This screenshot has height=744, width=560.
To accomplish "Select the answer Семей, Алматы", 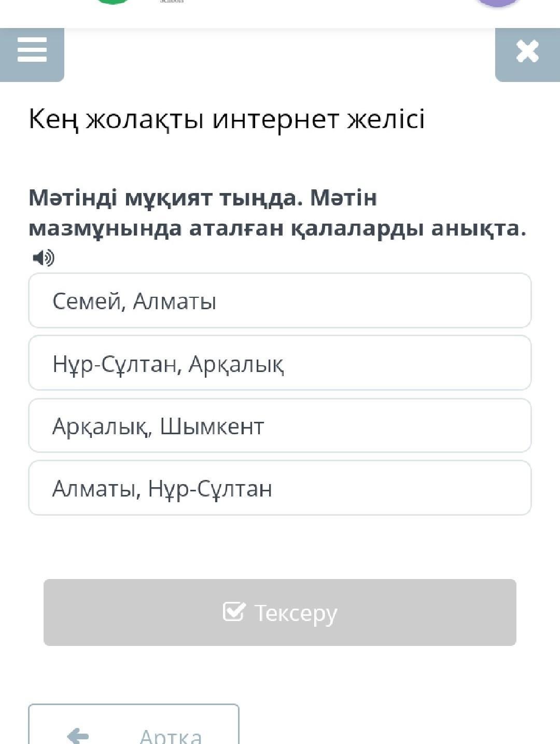I will [x=280, y=301].
